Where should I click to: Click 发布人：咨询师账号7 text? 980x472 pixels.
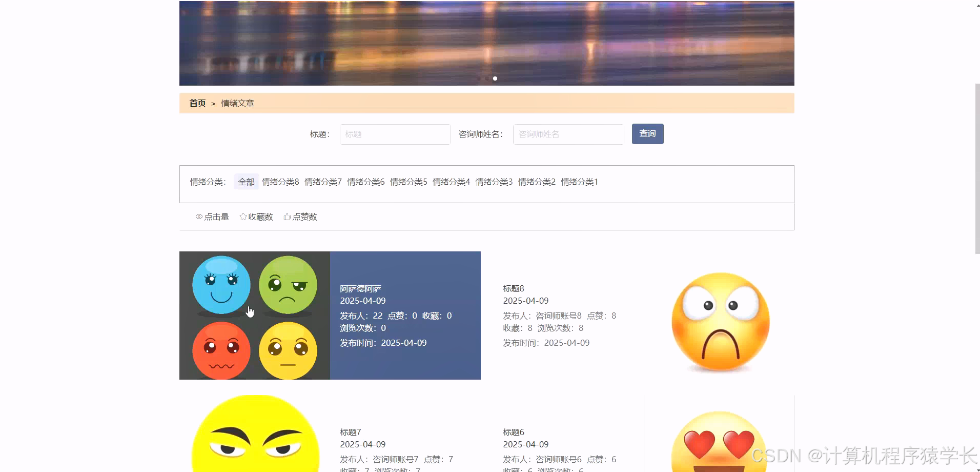pyautogui.click(x=379, y=459)
